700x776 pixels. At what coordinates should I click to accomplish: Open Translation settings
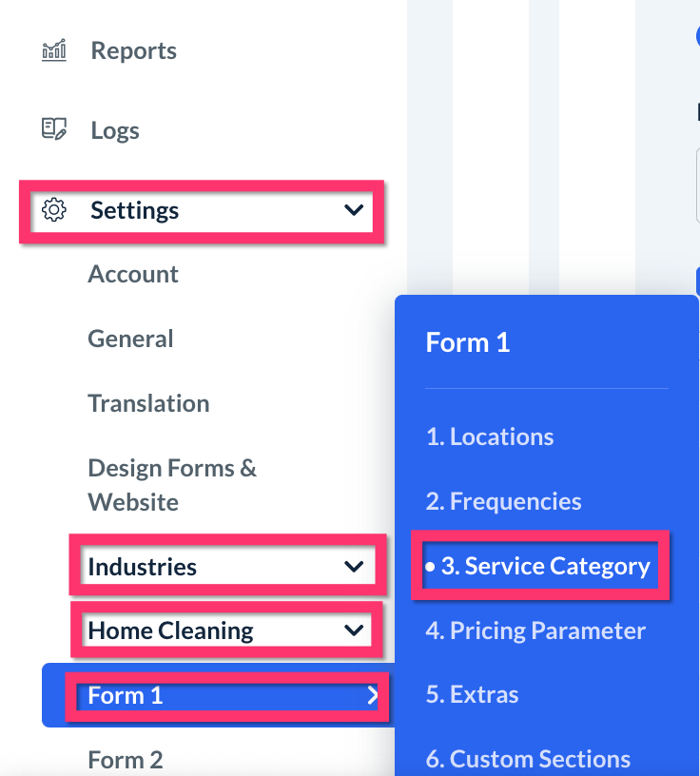(148, 403)
